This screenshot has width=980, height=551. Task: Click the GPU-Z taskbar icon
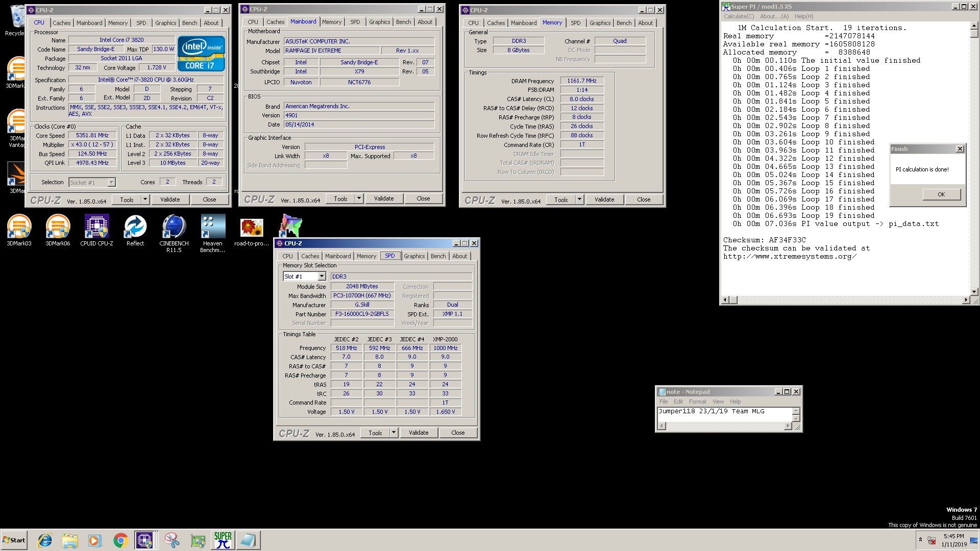click(x=198, y=540)
